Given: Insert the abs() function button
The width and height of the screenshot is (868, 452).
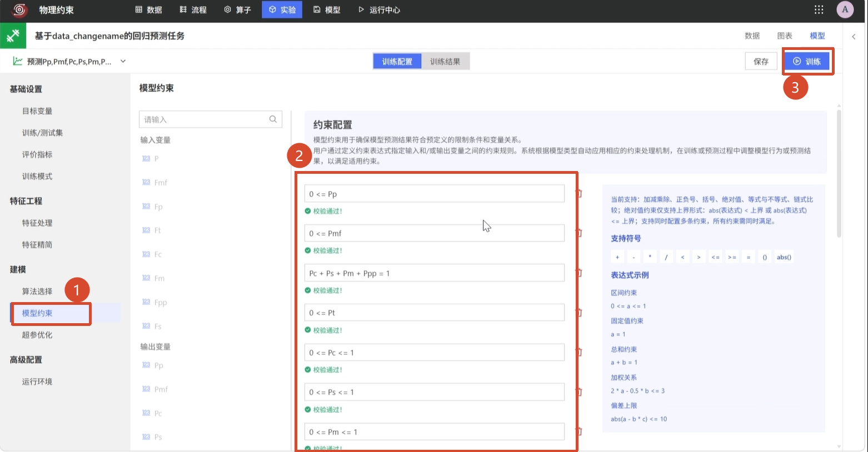Looking at the screenshot, I should tap(784, 257).
